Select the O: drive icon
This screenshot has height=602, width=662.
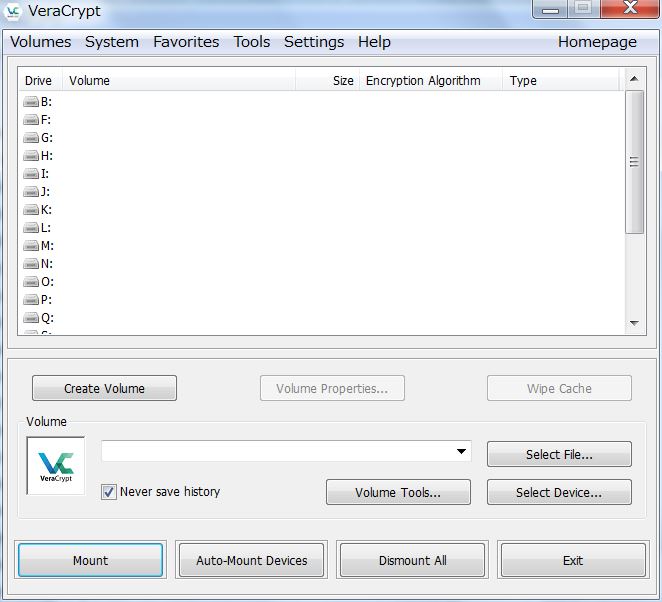(x=31, y=282)
